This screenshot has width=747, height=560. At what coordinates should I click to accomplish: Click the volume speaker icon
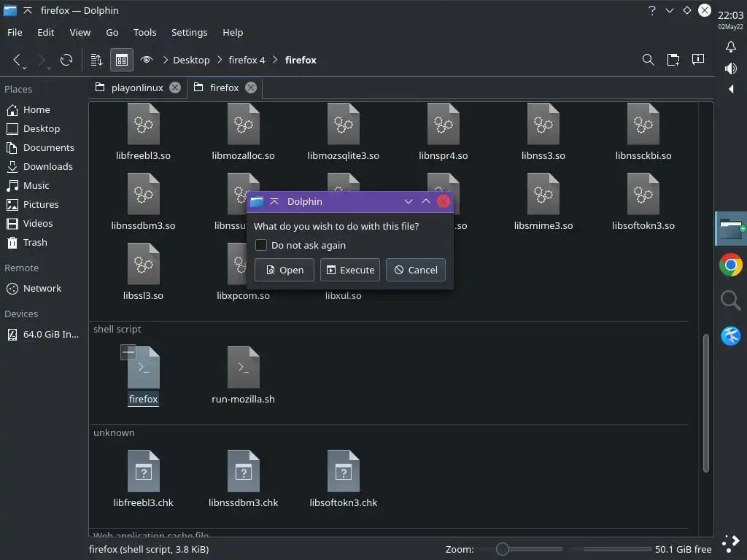730,69
